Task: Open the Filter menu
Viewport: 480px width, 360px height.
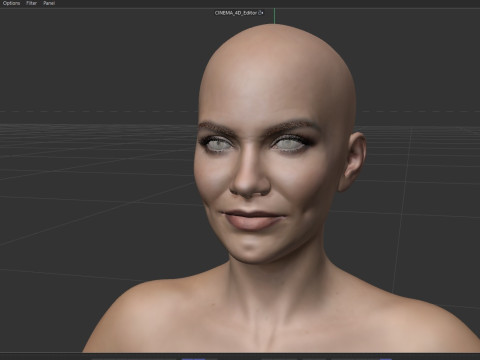Action: (31, 3)
